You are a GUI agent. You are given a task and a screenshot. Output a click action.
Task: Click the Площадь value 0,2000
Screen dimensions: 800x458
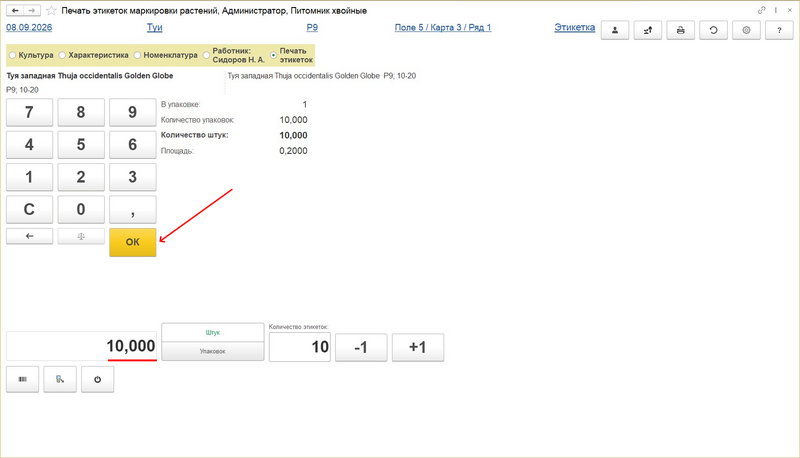click(x=293, y=151)
